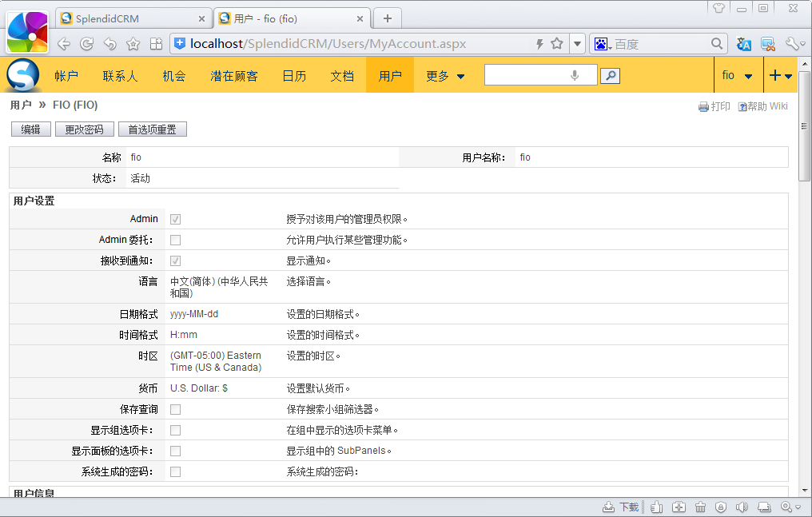Open the 日历 module tab

click(x=294, y=76)
